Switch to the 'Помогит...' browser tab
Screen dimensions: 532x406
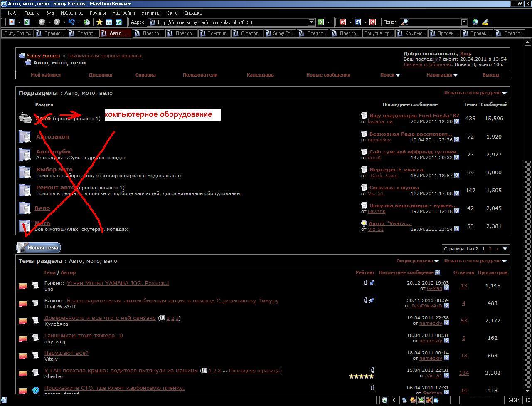click(x=214, y=33)
